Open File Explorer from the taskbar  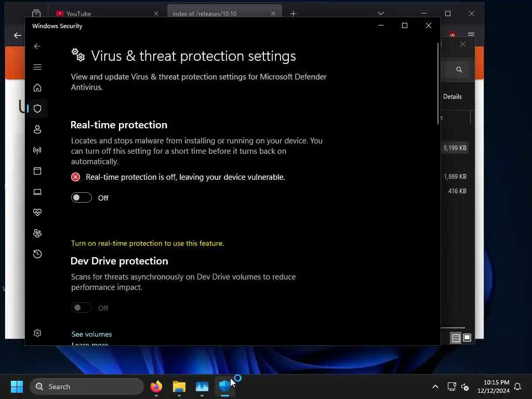(179, 387)
